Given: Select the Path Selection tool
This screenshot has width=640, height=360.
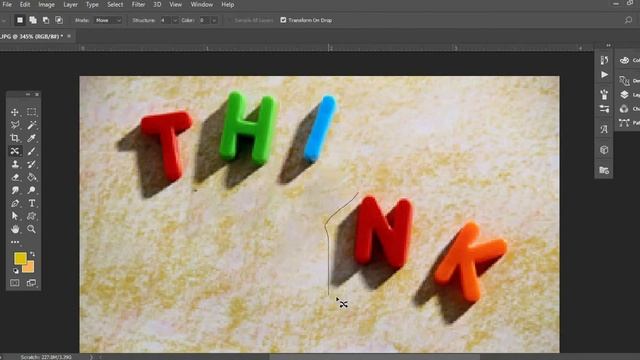Looking at the screenshot, I should pyautogui.click(x=15, y=216).
